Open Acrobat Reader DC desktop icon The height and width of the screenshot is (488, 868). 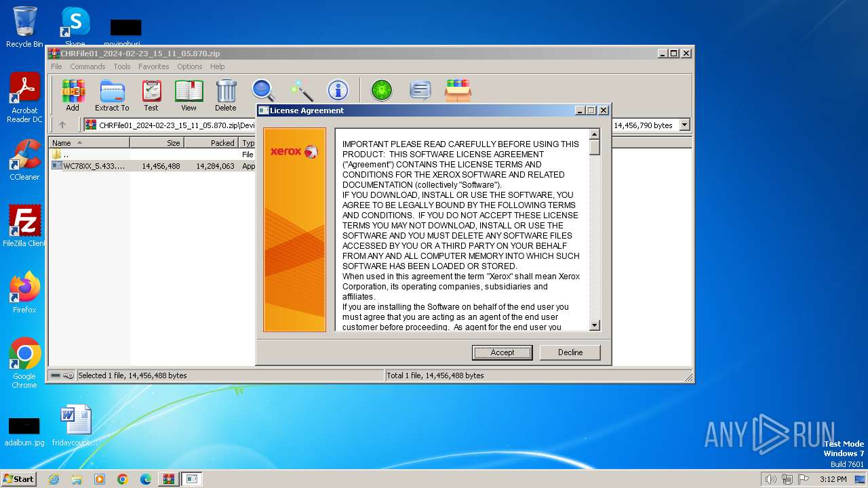pos(24,98)
